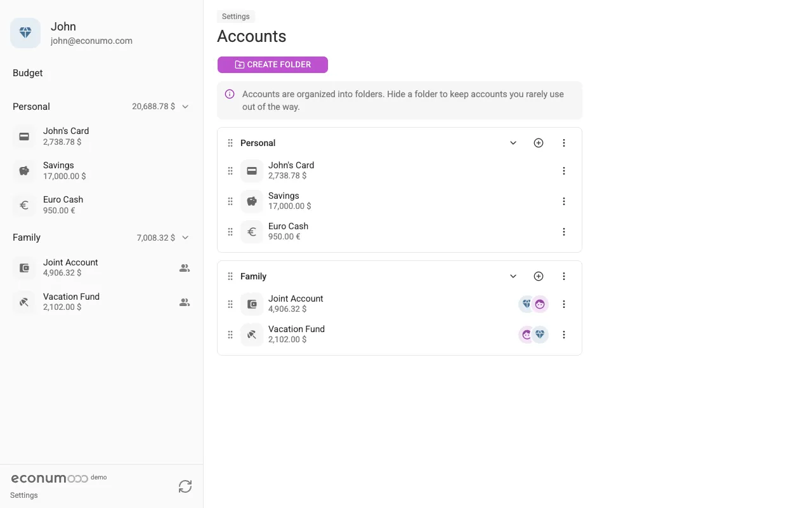Open Joint Account in sidebar
Screen dimensions: 812x508
(x=101, y=268)
